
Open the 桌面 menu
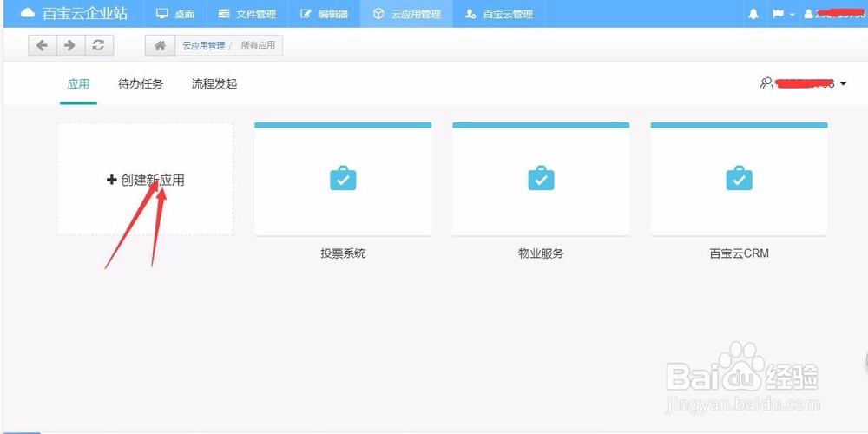(x=175, y=14)
